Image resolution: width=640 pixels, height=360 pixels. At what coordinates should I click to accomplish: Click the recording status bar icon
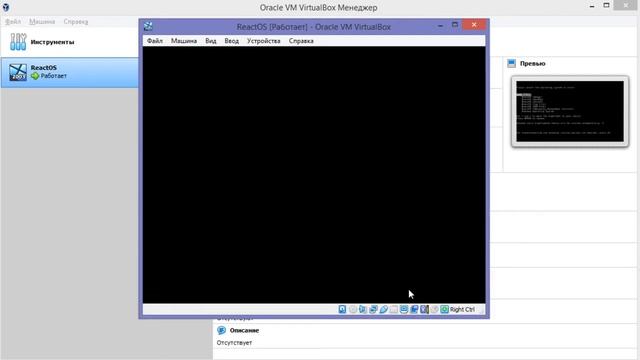coord(414,309)
